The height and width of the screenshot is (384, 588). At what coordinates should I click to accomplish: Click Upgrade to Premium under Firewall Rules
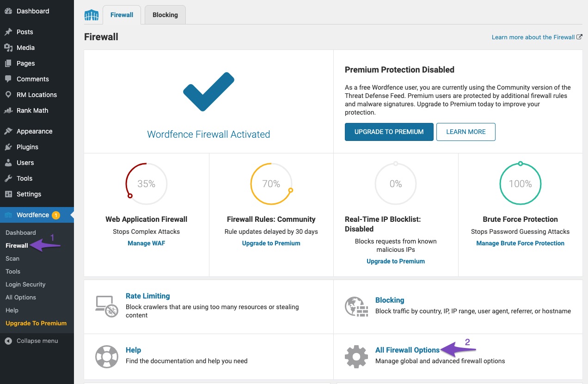pos(271,243)
